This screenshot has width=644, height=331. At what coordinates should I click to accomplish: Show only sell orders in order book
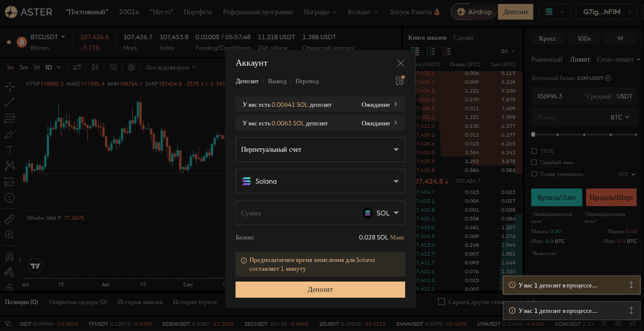pyautogui.click(x=446, y=51)
